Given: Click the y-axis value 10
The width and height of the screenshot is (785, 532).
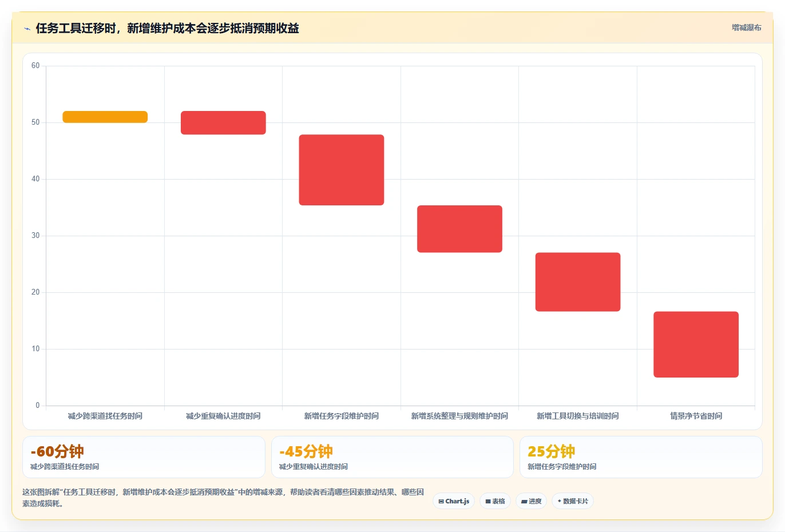Looking at the screenshot, I should pyautogui.click(x=35, y=349).
